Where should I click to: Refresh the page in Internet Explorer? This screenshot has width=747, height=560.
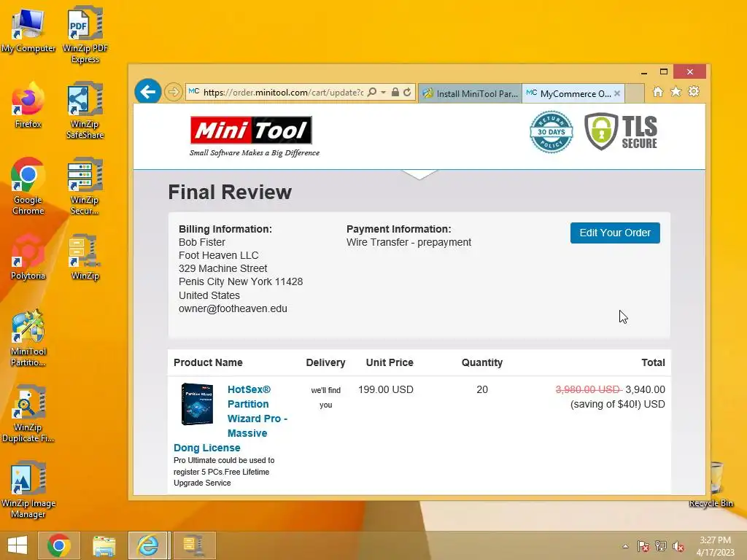407,92
